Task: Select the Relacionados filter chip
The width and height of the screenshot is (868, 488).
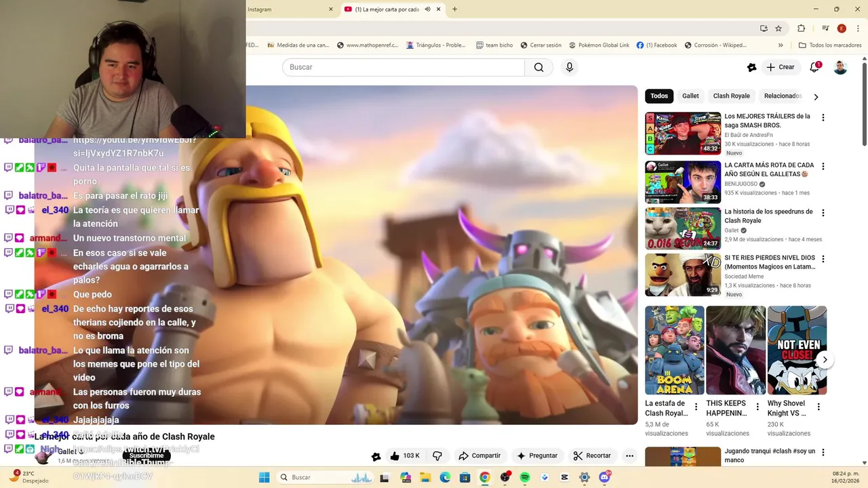Action: click(x=783, y=96)
